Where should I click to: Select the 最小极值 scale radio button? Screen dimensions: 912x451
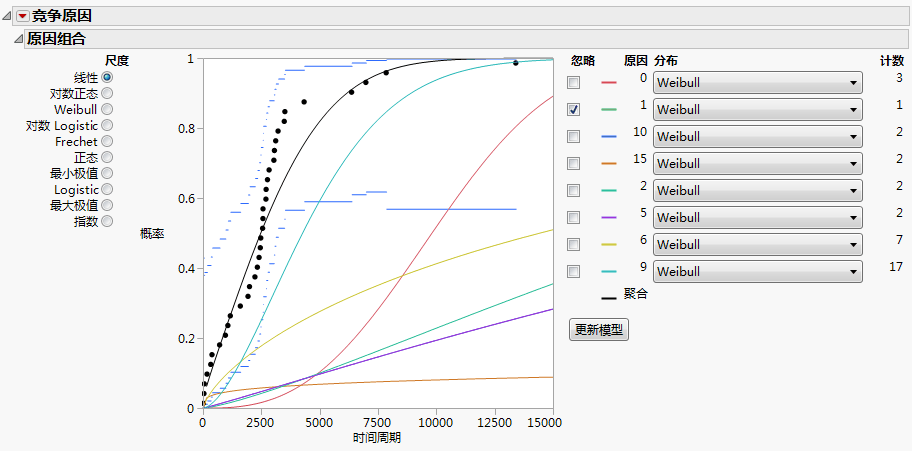107,173
